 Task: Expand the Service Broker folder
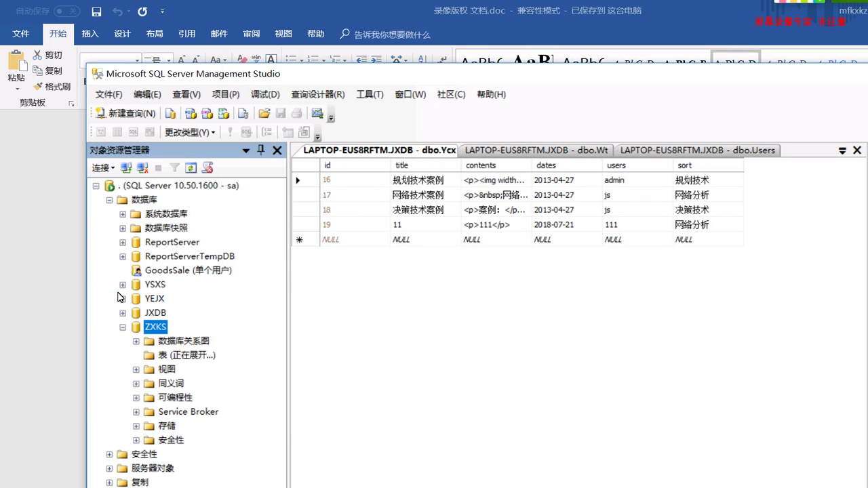(x=136, y=412)
